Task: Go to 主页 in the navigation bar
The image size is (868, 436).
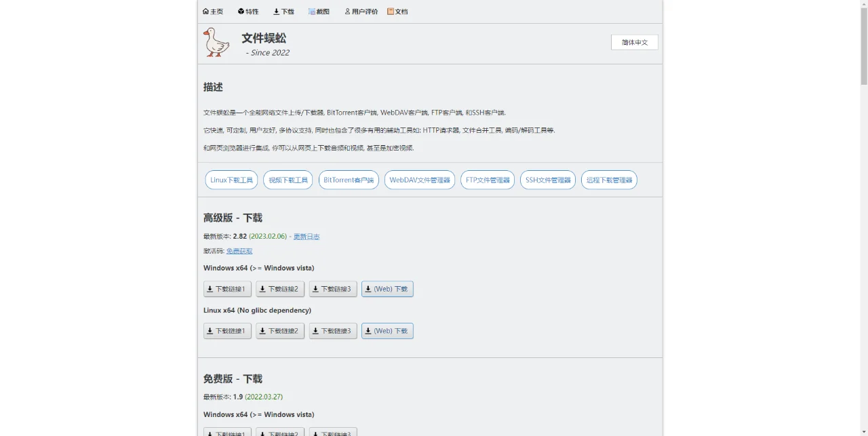Action: (x=213, y=12)
